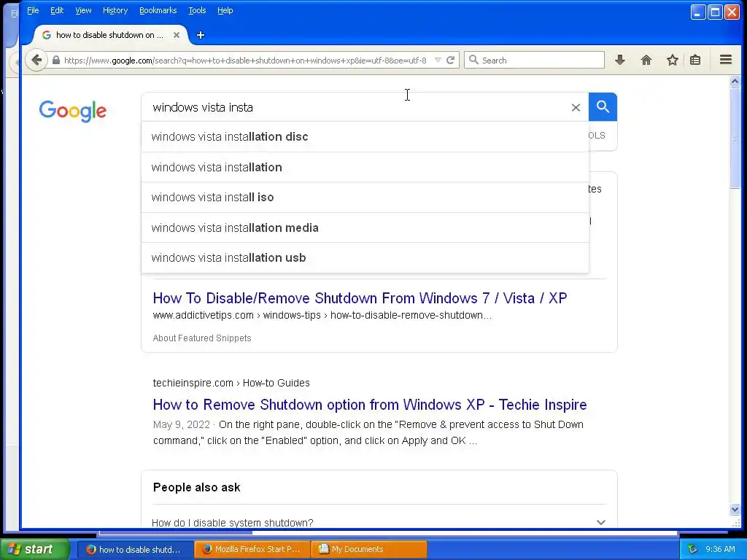Click the address bar URL

245,61
